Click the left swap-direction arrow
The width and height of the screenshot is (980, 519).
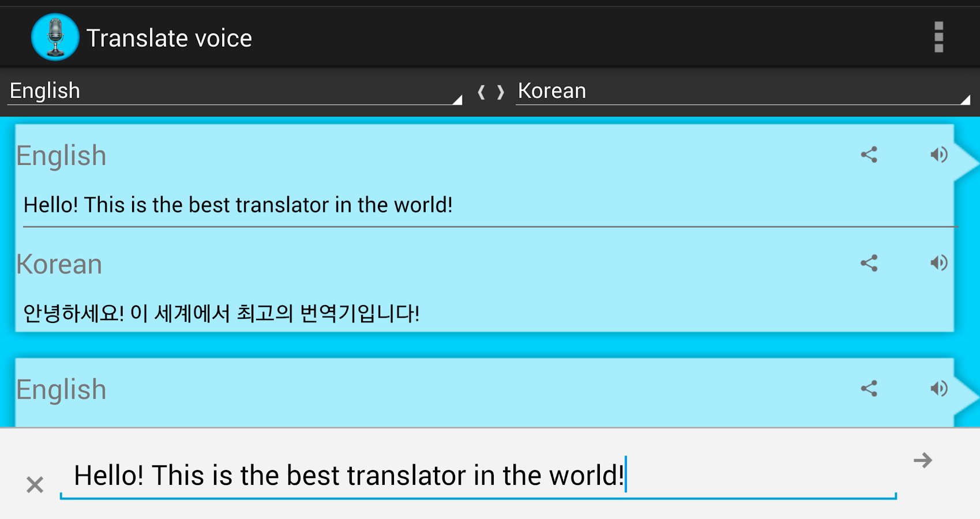coord(480,92)
